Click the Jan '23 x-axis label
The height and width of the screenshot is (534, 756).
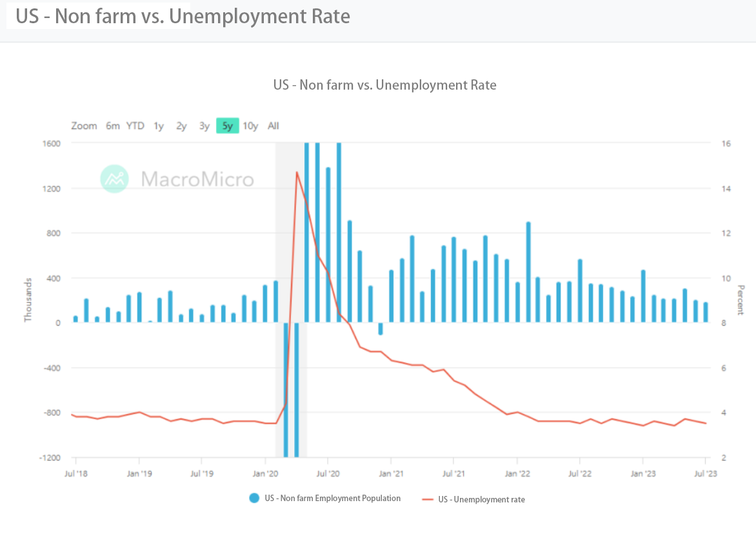point(642,474)
